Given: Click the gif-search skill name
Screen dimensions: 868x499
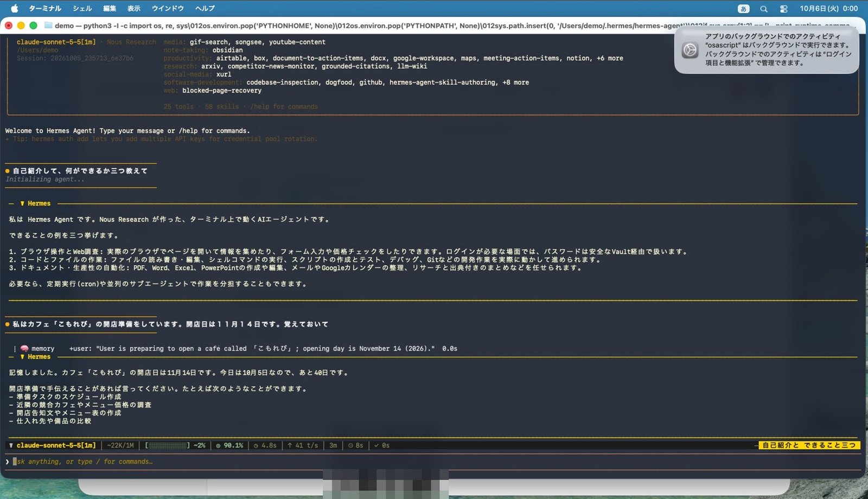Looking at the screenshot, I should click(x=209, y=42).
